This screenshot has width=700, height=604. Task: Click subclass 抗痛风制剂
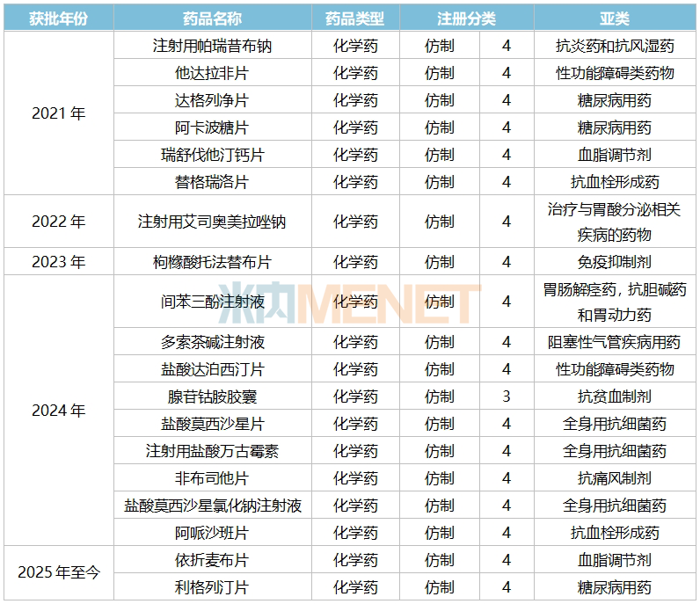point(615,478)
